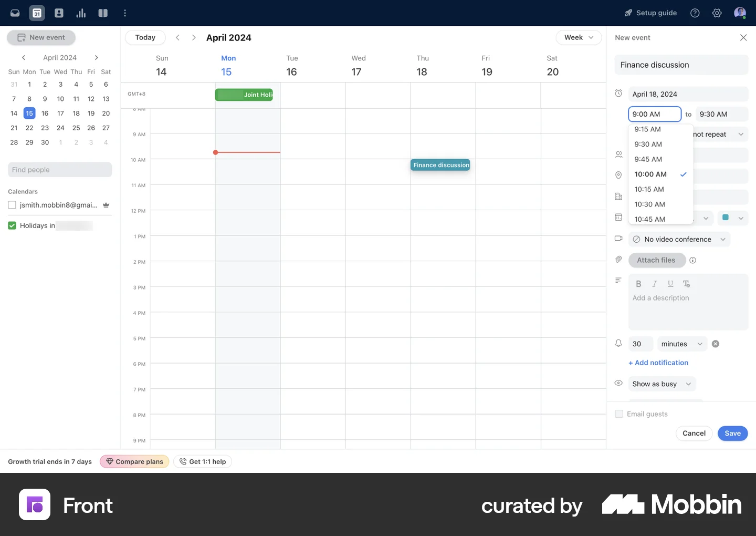Click the video camera icon
Image resolution: width=756 pixels, height=536 pixels.
pyautogui.click(x=618, y=239)
